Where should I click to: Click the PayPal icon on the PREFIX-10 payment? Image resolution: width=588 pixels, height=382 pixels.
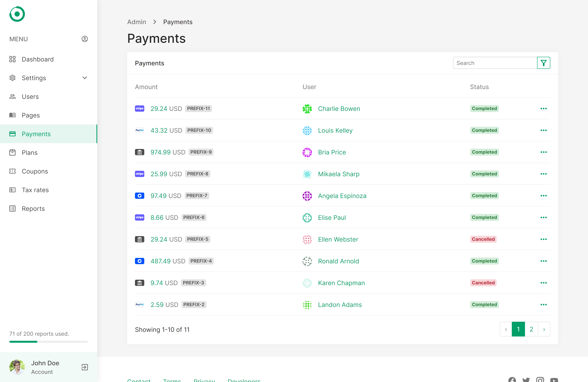pyautogui.click(x=140, y=131)
